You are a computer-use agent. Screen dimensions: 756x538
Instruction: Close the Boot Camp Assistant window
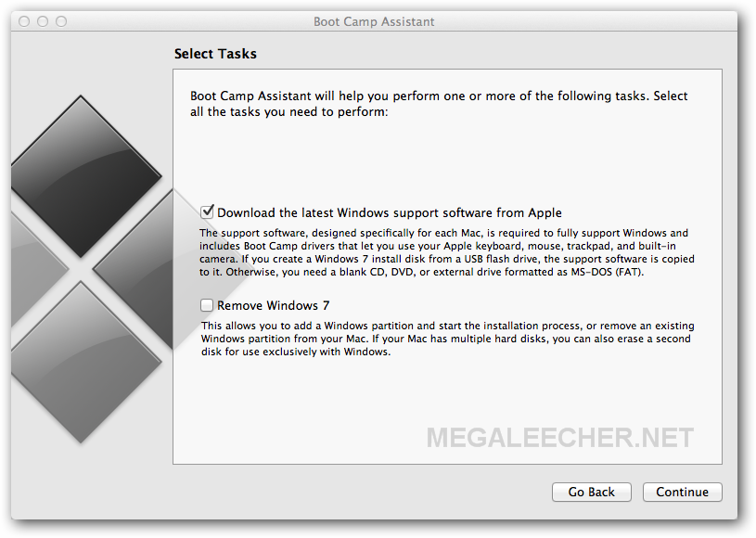[24, 21]
